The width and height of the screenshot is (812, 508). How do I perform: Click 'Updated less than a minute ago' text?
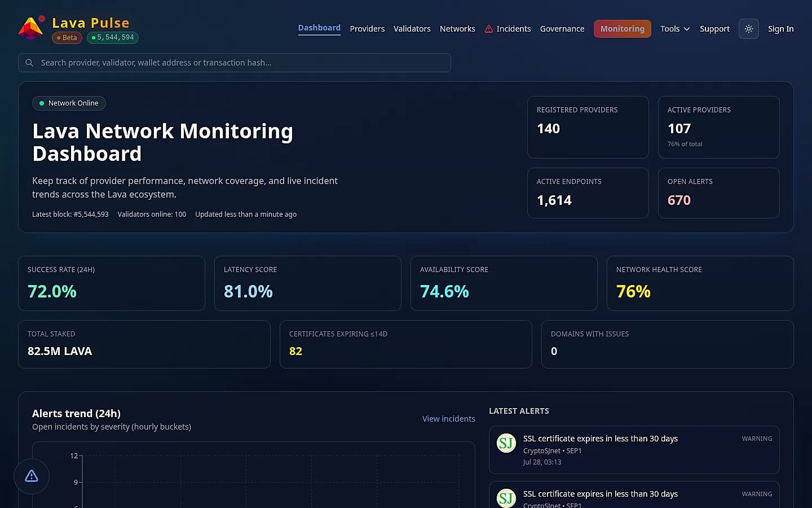[x=246, y=214]
